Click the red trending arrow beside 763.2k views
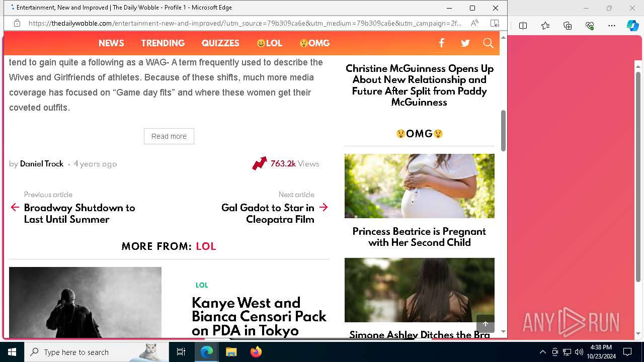 click(260, 163)
